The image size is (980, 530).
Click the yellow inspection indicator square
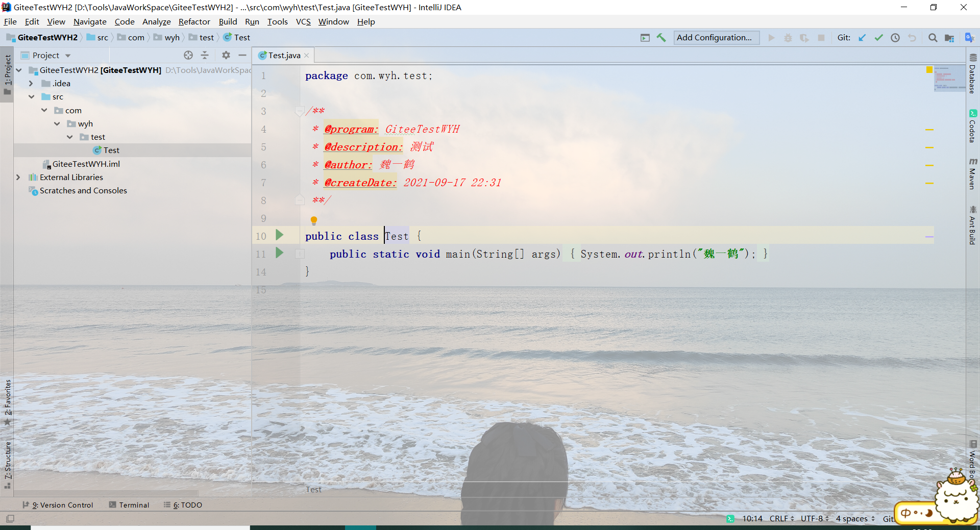pos(929,69)
